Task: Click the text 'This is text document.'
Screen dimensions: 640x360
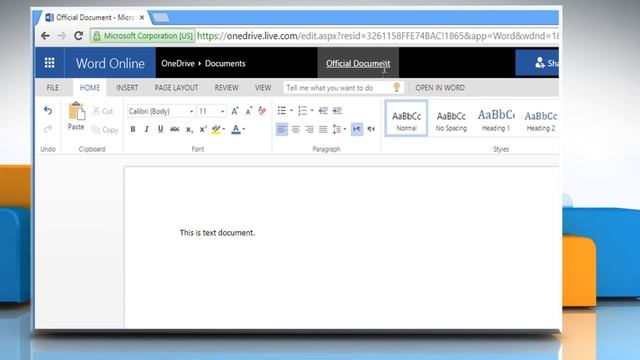Action: point(217,233)
